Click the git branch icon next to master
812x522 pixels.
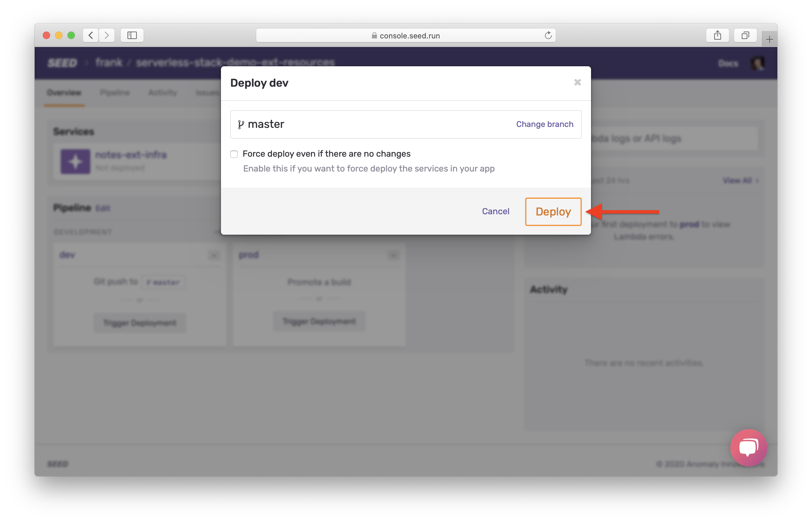click(x=241, y=124)
